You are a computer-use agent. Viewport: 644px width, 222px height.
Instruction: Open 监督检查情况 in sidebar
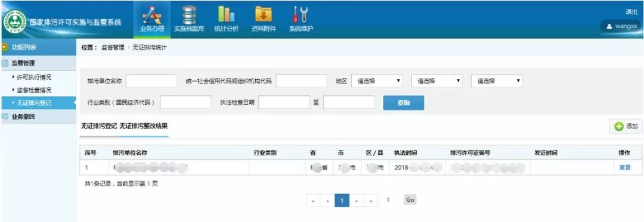point(33,90)
